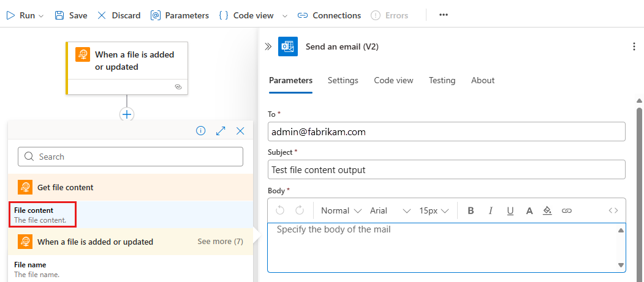The height and width of the screenshot is (282, 644).
Task: Expand the paragraph style Normal dropdown
Action: coord(341,210)
